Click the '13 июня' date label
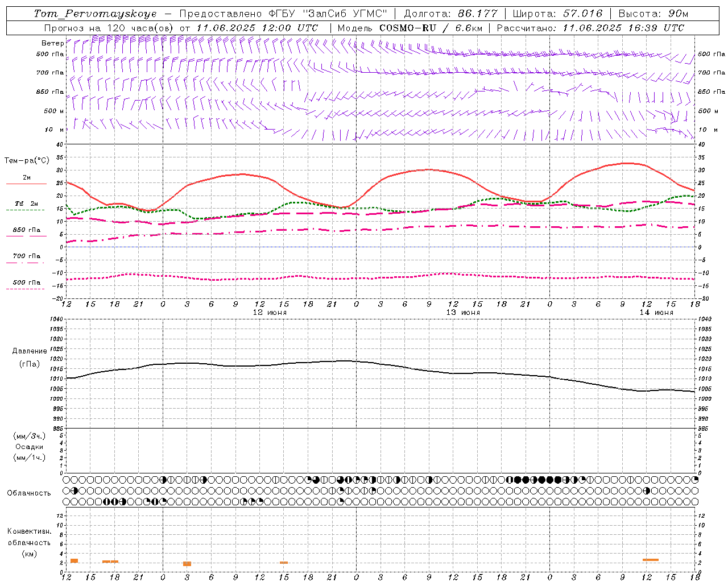The image size is (728, 582). [x=463, y=313]
